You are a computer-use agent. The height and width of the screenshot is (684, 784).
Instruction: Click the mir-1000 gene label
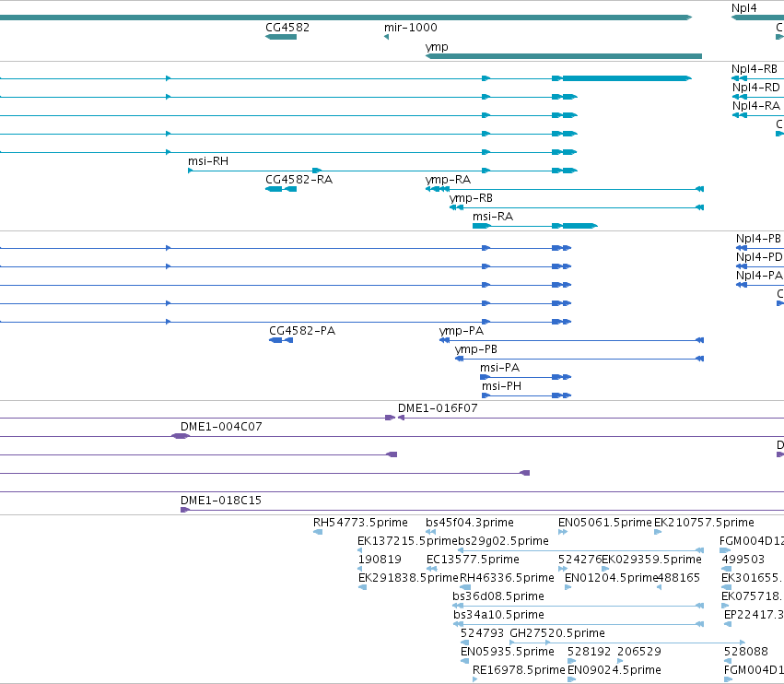point(411,28)
